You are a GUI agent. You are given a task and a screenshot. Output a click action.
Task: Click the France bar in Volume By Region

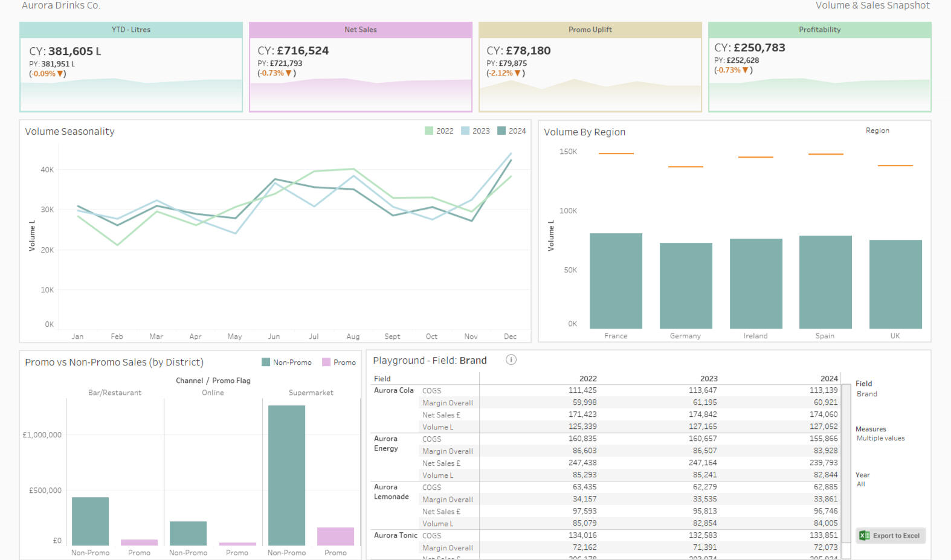616,281
